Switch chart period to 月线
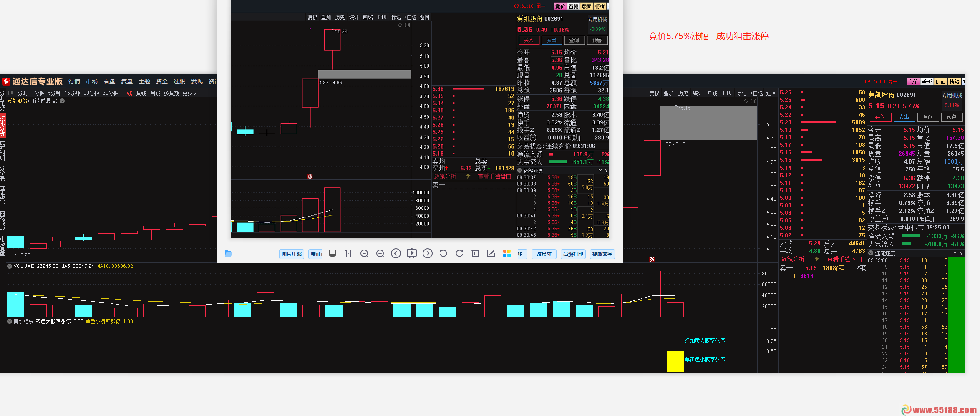Viewport: 980px width, 416px height. tap(156, 93)
